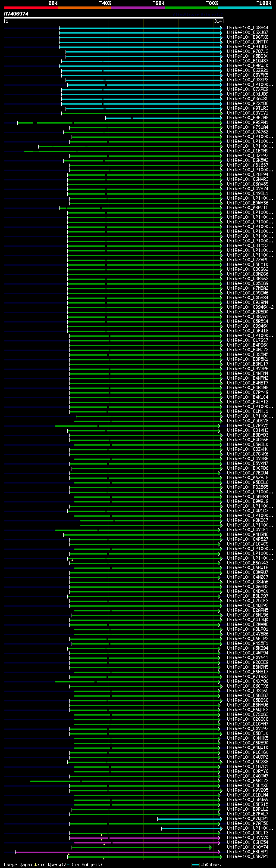This screenshot has height=868, width=276.
Task: Select hit label UniRef100_A9V2Q5
Action: coord(248,790)
